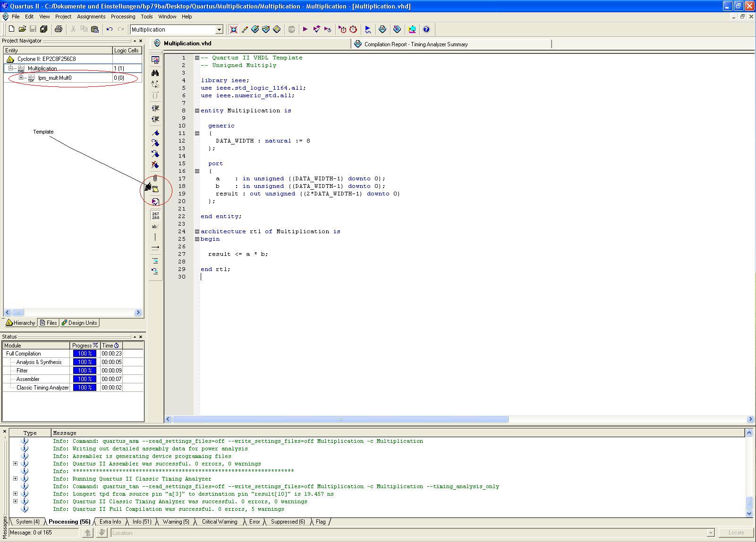Open the Assignments menu
This screenshot has height=542, width=756.
point(91,17)
